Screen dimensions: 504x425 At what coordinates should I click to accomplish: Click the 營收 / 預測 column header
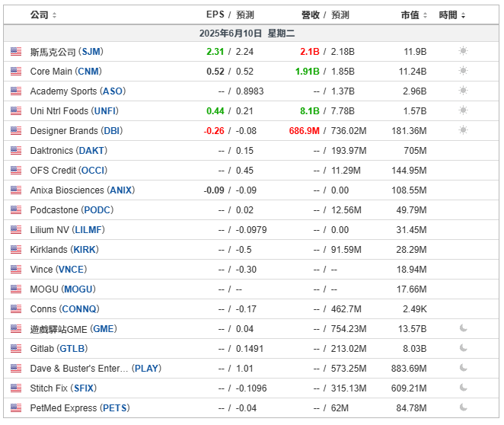325,14
